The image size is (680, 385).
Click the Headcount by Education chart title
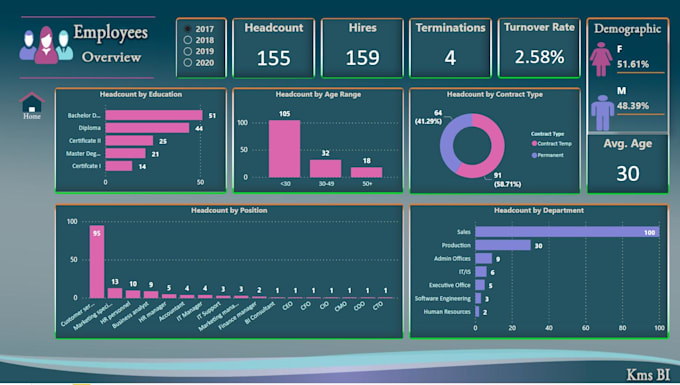[x=141, y=94]
